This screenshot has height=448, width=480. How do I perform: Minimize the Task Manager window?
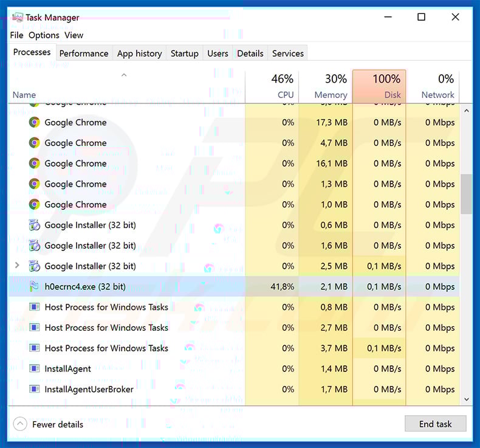click(388, 17)
